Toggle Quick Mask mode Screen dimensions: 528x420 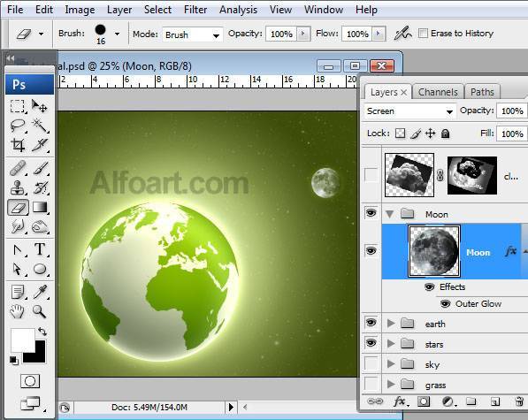(30, 381)
